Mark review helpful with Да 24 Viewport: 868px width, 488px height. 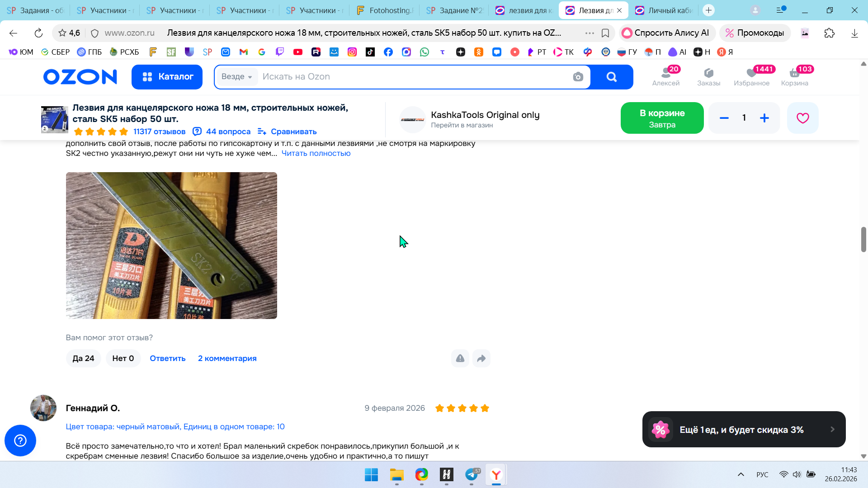(83, 358)
